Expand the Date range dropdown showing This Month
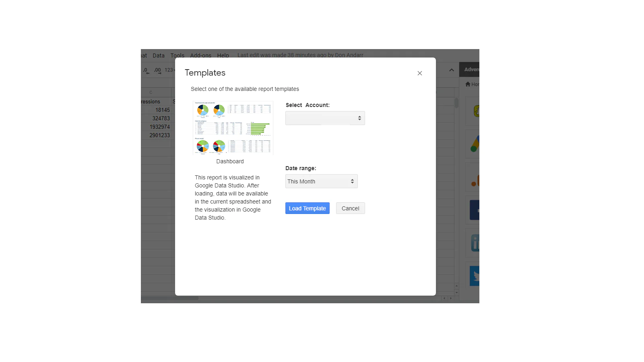The width and height of the screenshot is (644, 362). coord(322,181)
